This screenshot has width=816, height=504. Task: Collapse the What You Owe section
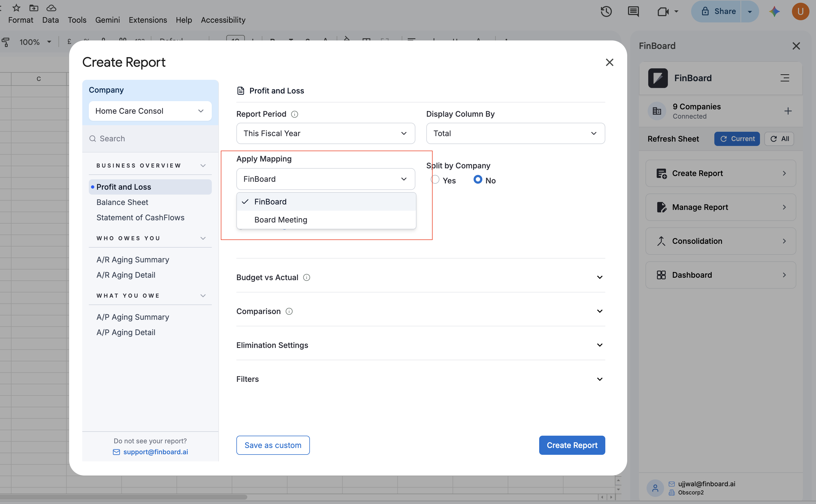pyautogui.click(x=203, y=296)
